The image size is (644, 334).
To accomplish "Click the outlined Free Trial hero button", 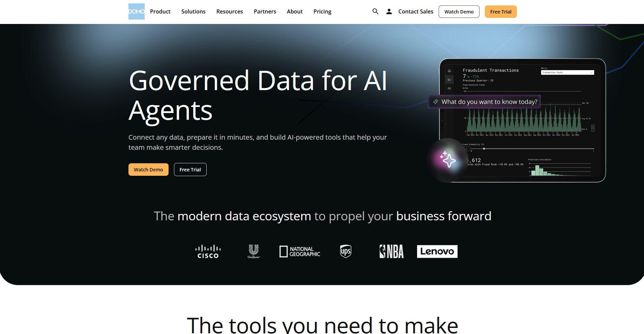I will (190, 169).
